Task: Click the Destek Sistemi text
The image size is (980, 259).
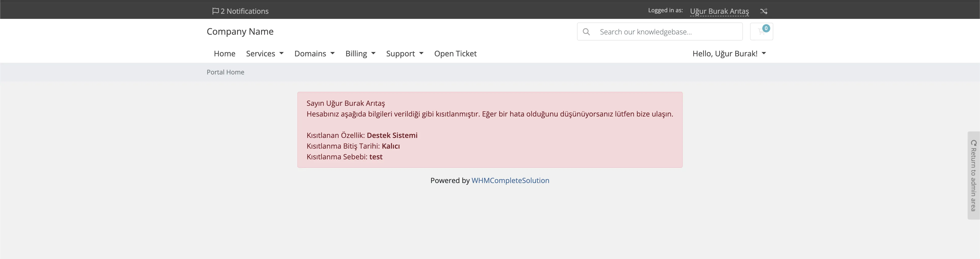Action: [392, 135]
